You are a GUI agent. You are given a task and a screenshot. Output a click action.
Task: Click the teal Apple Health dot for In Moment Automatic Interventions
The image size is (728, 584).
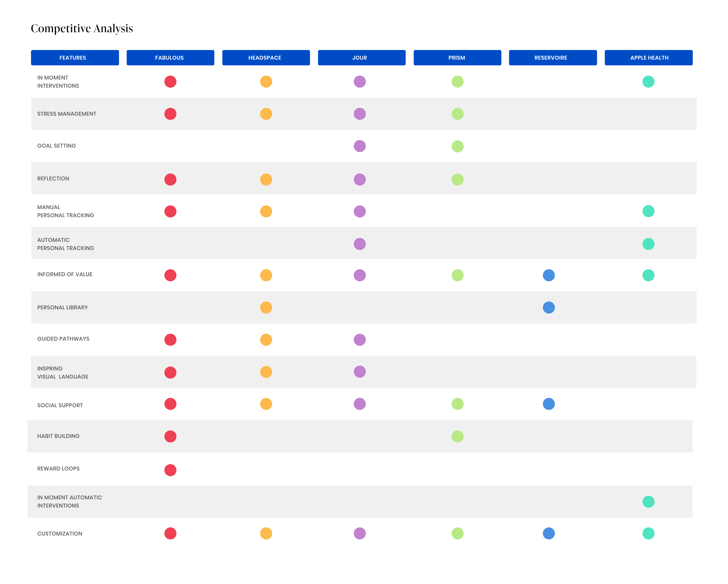648,501
